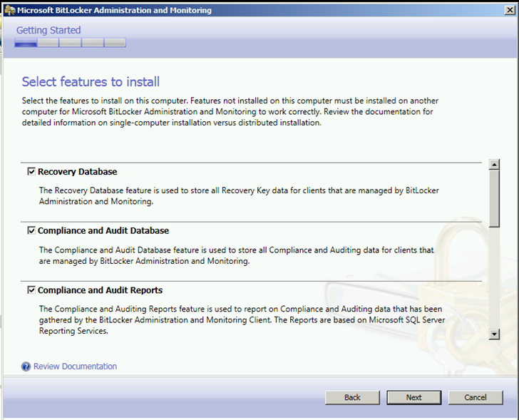Close the BitLocker setup window

[x=510, y=10]
